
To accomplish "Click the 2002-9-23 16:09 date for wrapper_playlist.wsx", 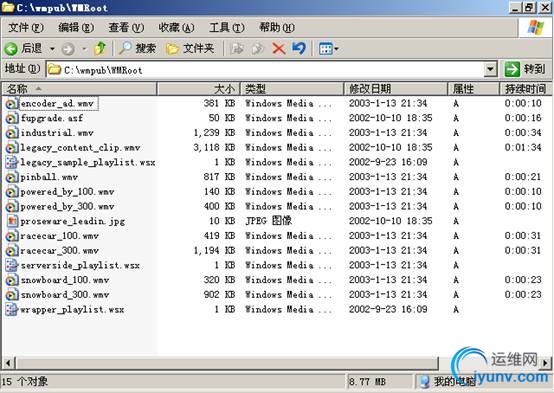I will [388, 309].
